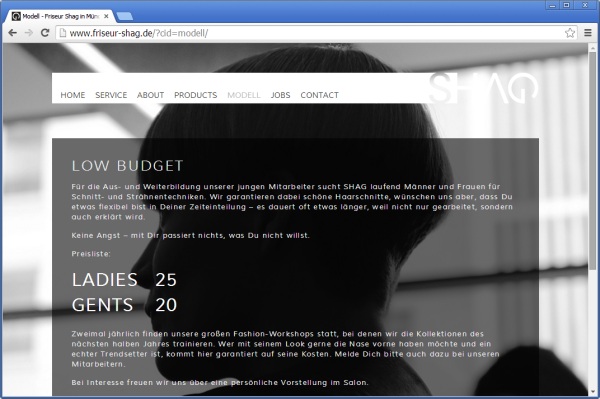Click the tab favicon for Modell page

click(x=16, y=16)
